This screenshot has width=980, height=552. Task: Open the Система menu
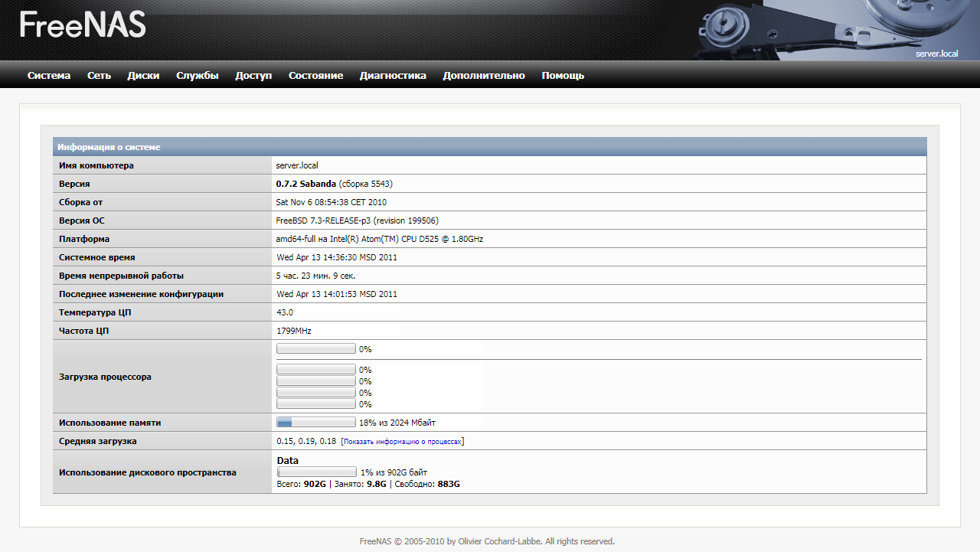(x=49, y=75)
